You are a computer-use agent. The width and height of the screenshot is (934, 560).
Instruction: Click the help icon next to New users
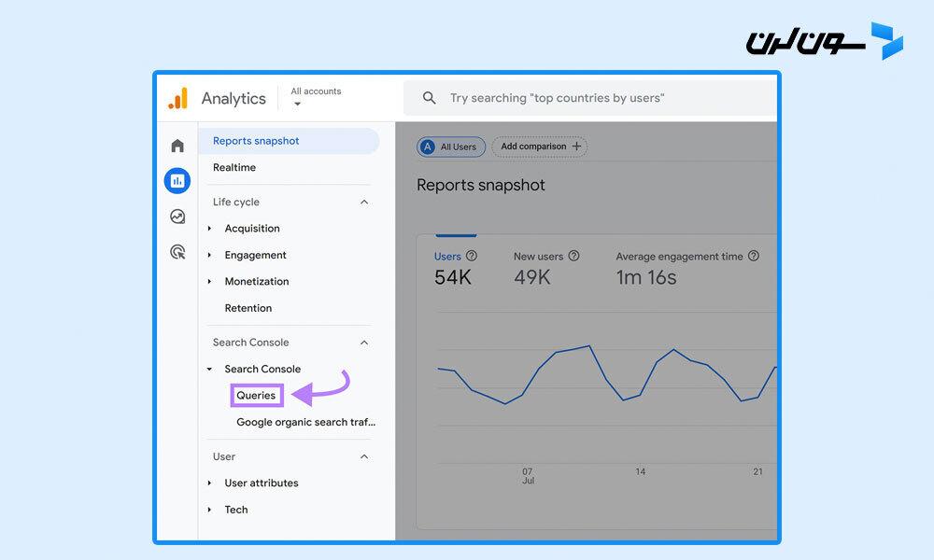pyautogui.click(x=573, y=256)
